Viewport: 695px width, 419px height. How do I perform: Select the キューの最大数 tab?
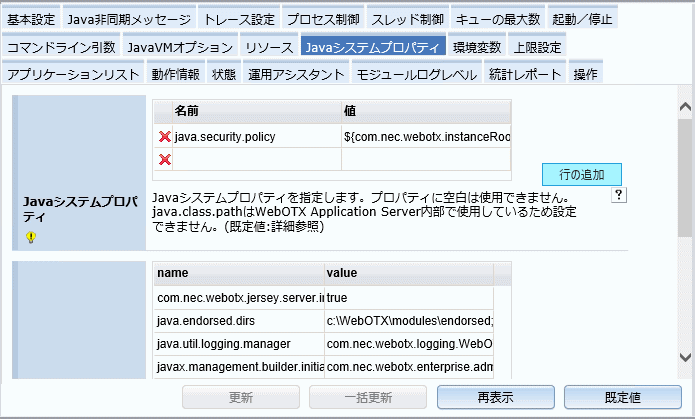click(x=498, y=19)
